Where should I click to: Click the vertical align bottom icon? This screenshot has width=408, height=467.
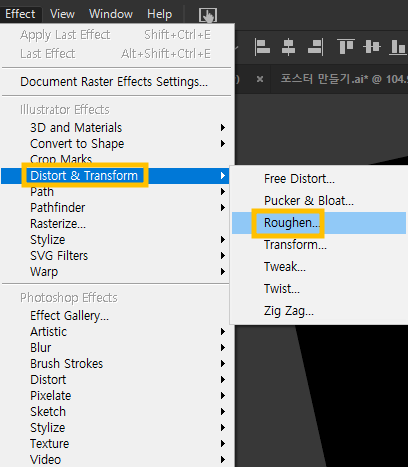[398, 47]
